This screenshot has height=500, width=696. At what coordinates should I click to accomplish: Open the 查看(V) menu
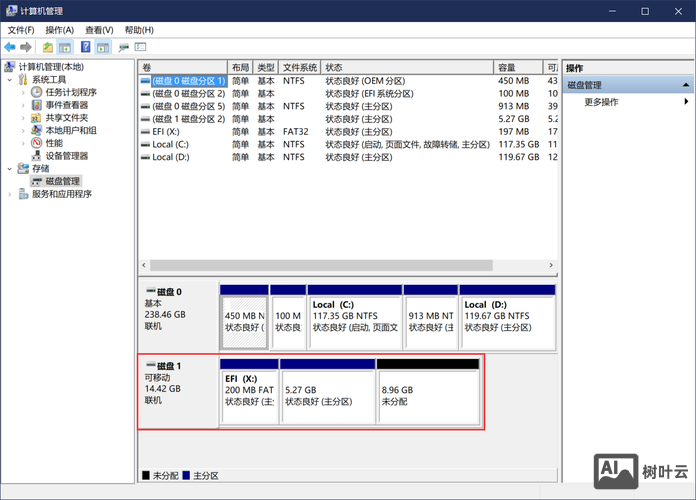tap(99, 30)
